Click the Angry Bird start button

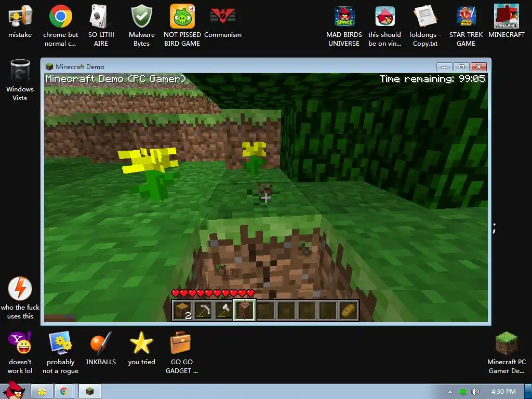click(x=14, y=390)
